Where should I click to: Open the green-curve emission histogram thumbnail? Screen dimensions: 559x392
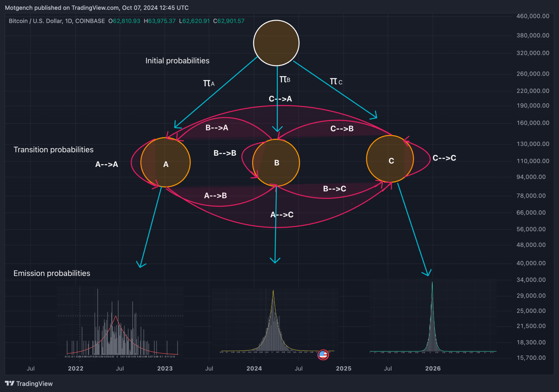(433, 317)
